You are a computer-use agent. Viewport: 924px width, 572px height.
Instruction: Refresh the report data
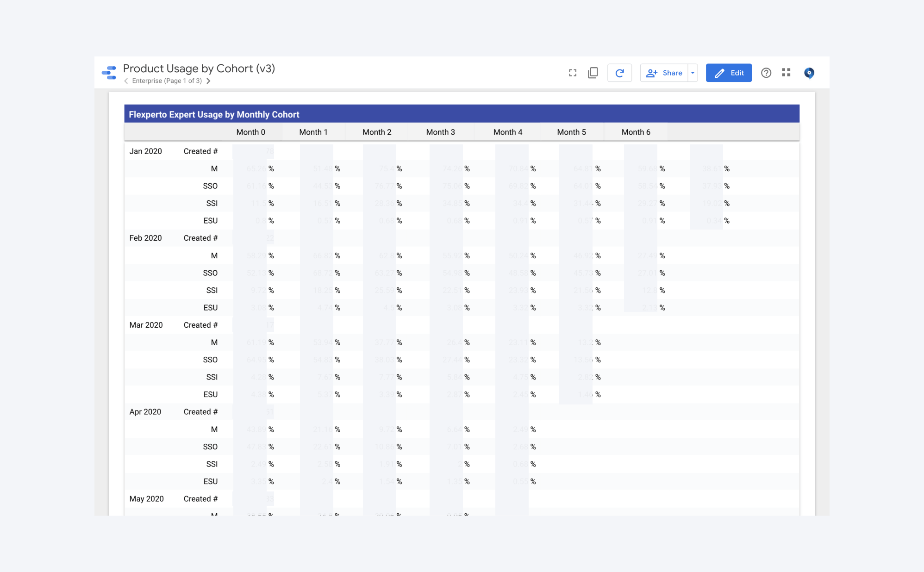619,73
